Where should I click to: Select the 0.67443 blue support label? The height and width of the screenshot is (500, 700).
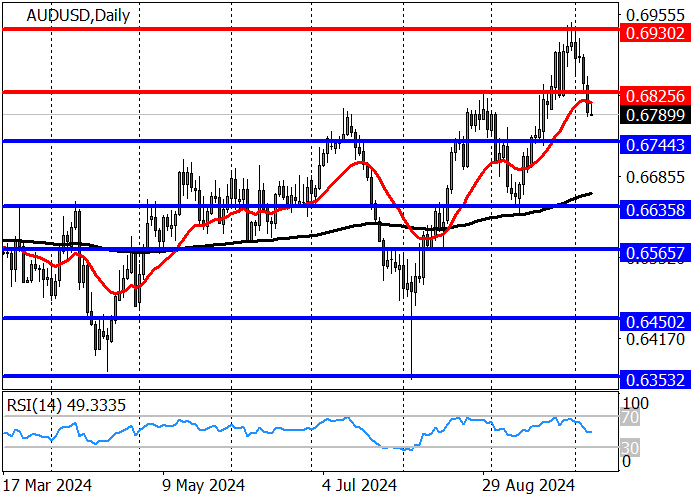(655, 145)
